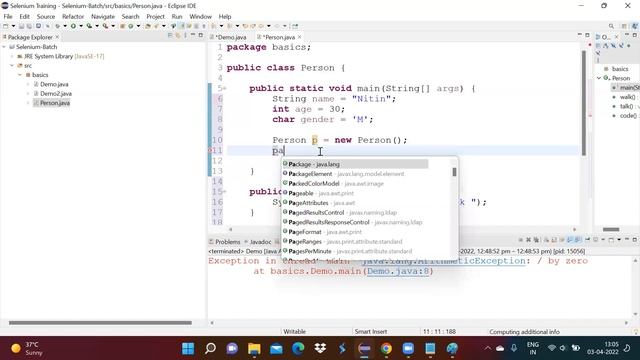This screenshot has height=360, width=640.
Task: Fold main method at line 5
Action: point(224,89)
